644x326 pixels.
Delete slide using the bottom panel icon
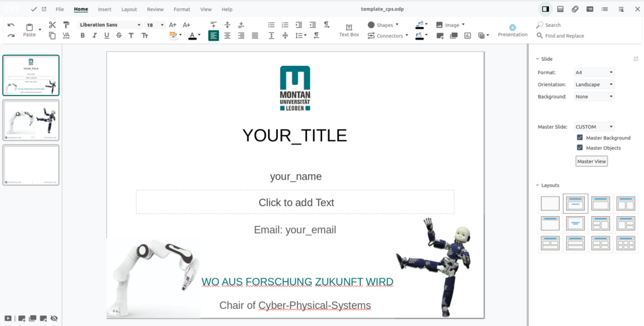coord(43,318)
